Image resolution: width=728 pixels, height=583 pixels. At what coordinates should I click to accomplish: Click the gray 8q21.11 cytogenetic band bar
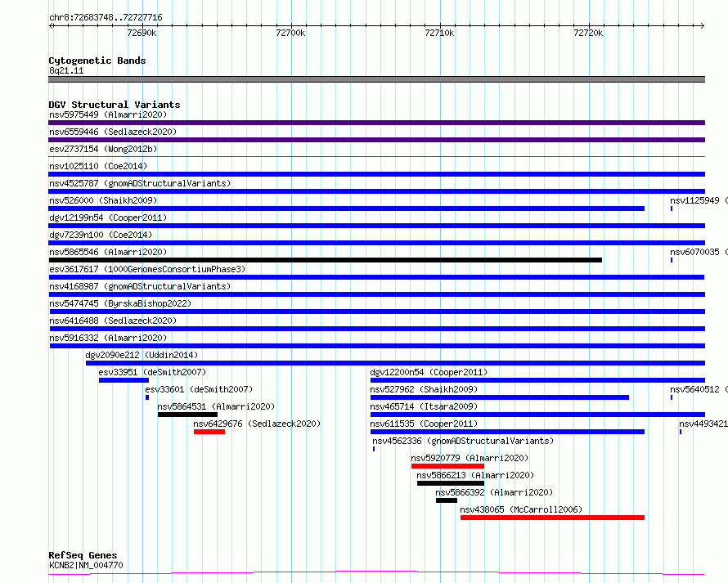pyautogui.click(x=376, y=79)
